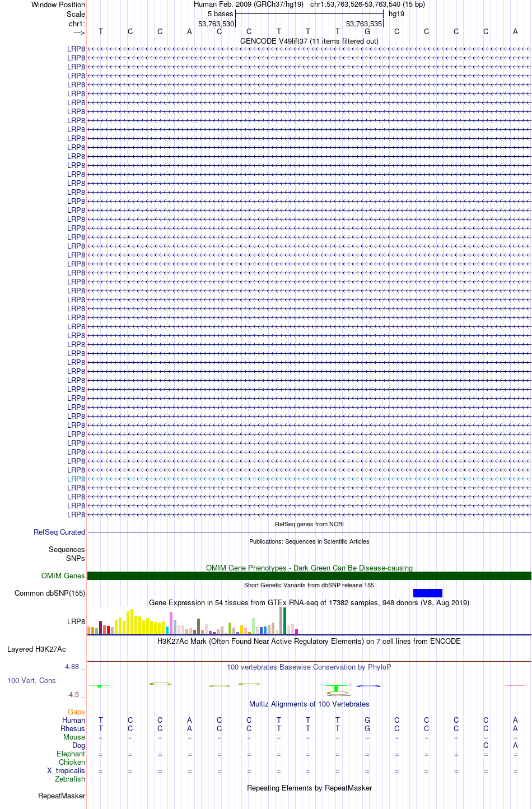
Task: Click Human Feb. 2009 (GRCh37/hg19) assembly text
Action: point(249,4)
